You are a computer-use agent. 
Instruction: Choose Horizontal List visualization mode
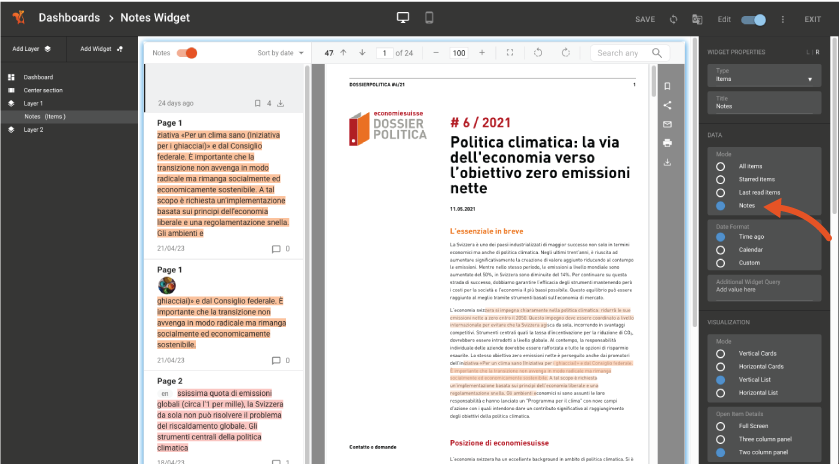[x=721, y=393]
